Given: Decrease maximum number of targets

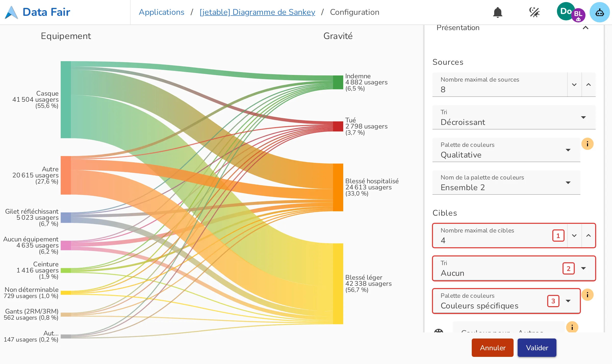Looking at the screenshot, I should (x=574, y=236).
